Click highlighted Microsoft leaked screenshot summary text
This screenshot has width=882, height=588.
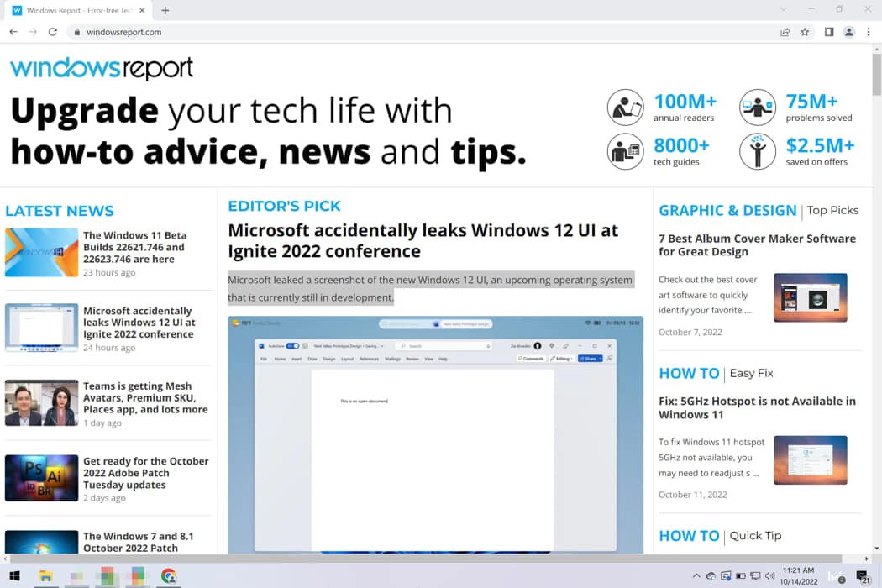click(x=430, y=289)
